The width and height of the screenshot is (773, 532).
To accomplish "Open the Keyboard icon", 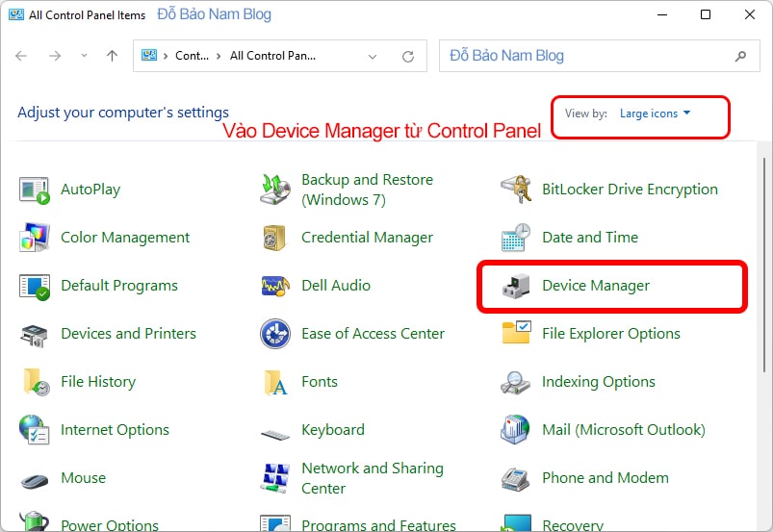I will (275, 435).
